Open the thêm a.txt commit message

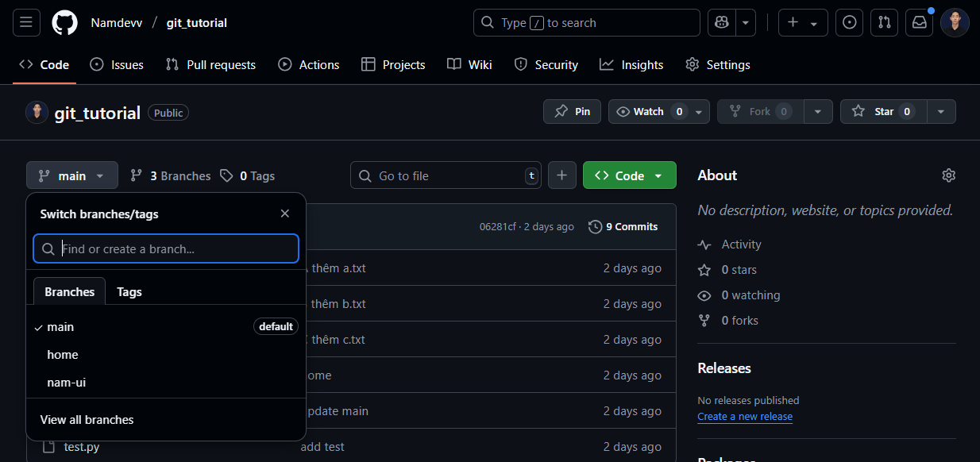tap(338, 268)
